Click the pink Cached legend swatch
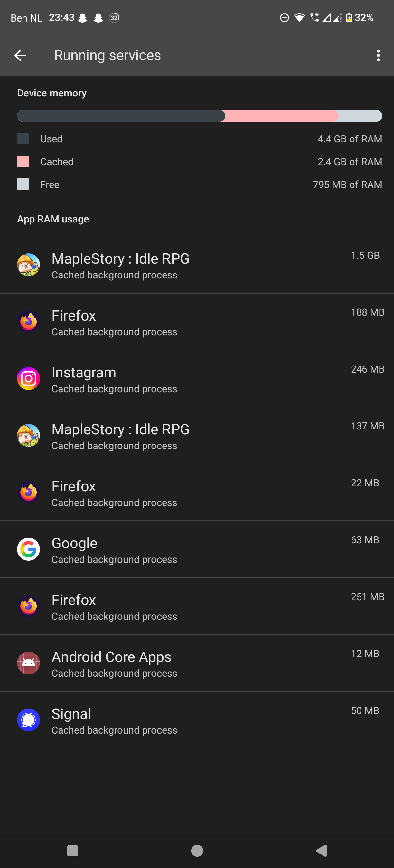The image size is (394, 868). [23, 161]
